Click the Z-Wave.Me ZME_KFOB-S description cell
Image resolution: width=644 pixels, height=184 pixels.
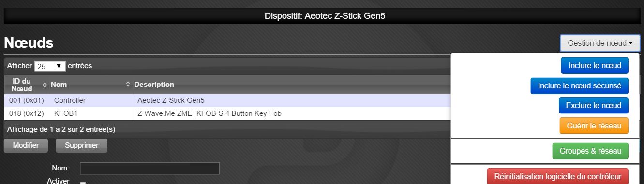210,113
